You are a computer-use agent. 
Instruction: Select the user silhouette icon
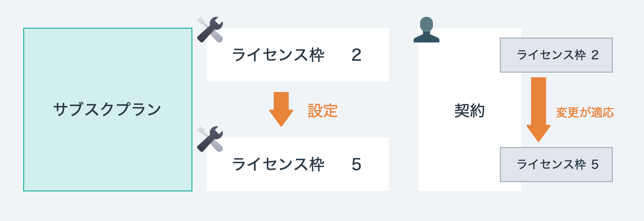(426, 30)
